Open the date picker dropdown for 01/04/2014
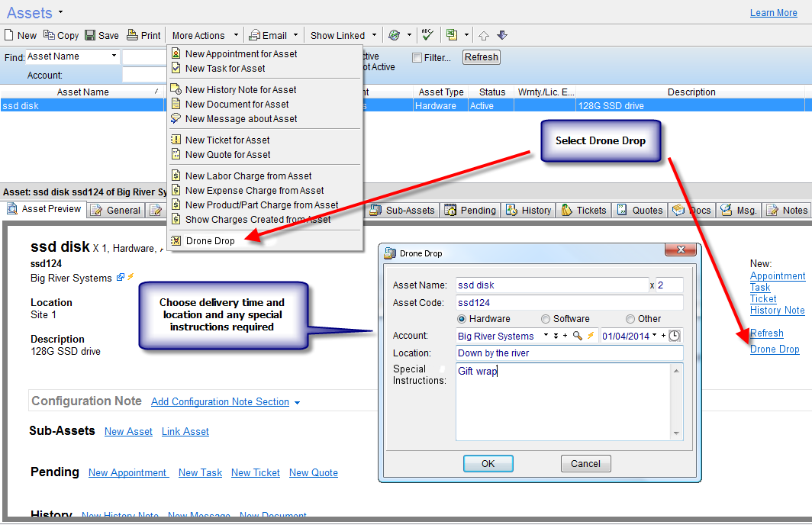Image resolution: width=812 pixels, height=525 pixels. coord(654,336)
